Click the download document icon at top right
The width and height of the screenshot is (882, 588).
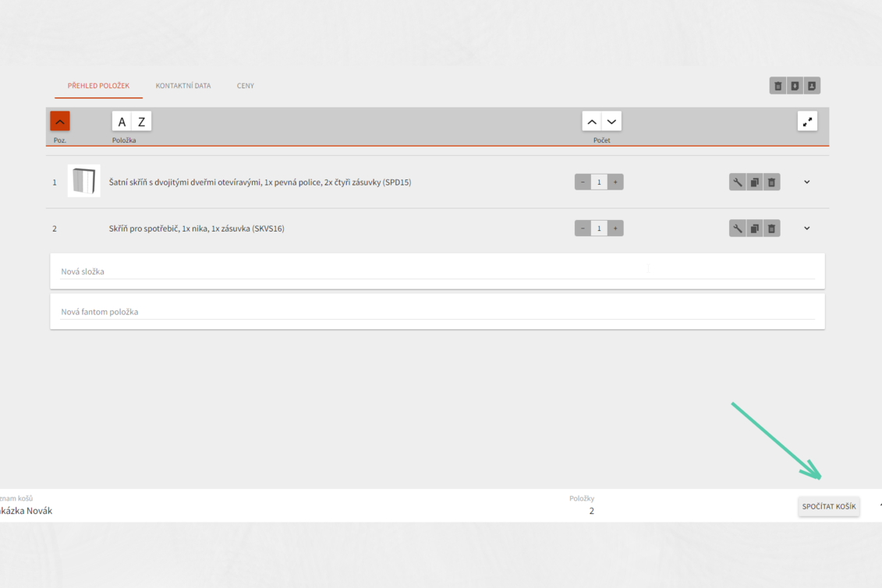[795, 86]
